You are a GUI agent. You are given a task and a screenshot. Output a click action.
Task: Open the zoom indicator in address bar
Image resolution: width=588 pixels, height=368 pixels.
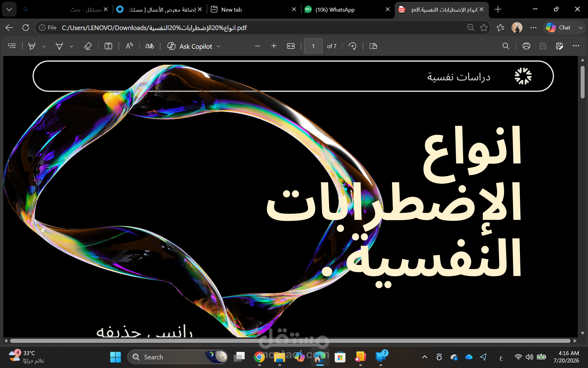coord(471,28)
